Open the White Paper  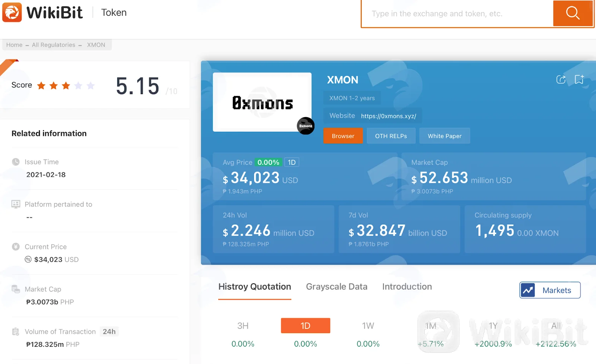pos(445,136)
